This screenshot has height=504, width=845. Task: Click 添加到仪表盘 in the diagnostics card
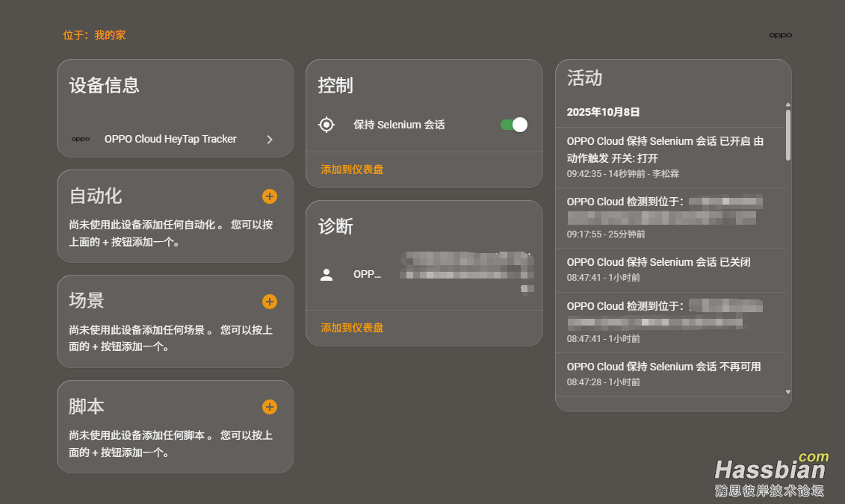coord(352,328)
